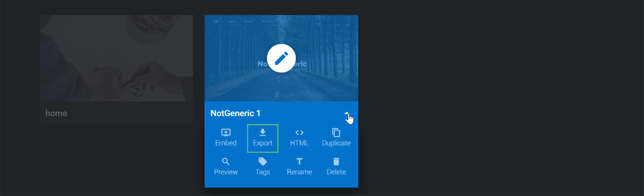
Task: Click the home module title
Action: [56, 113]
